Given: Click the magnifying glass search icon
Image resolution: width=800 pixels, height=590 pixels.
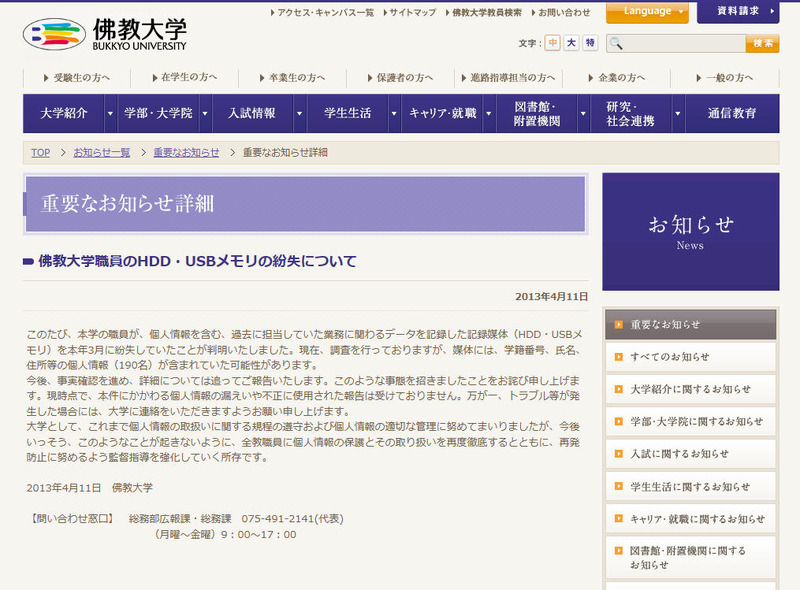Looking at the screenshot, I should 616,43.
